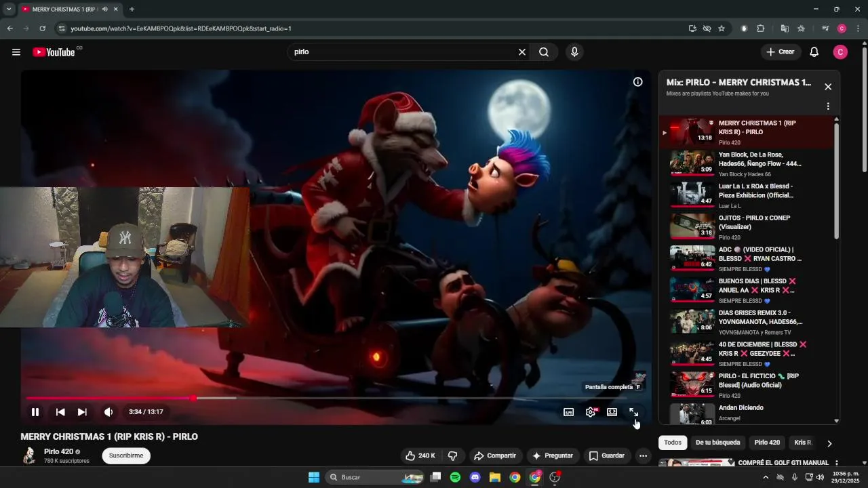Open the account avatar menu
Screen dimensions: 868x488
tap(840, 52)
